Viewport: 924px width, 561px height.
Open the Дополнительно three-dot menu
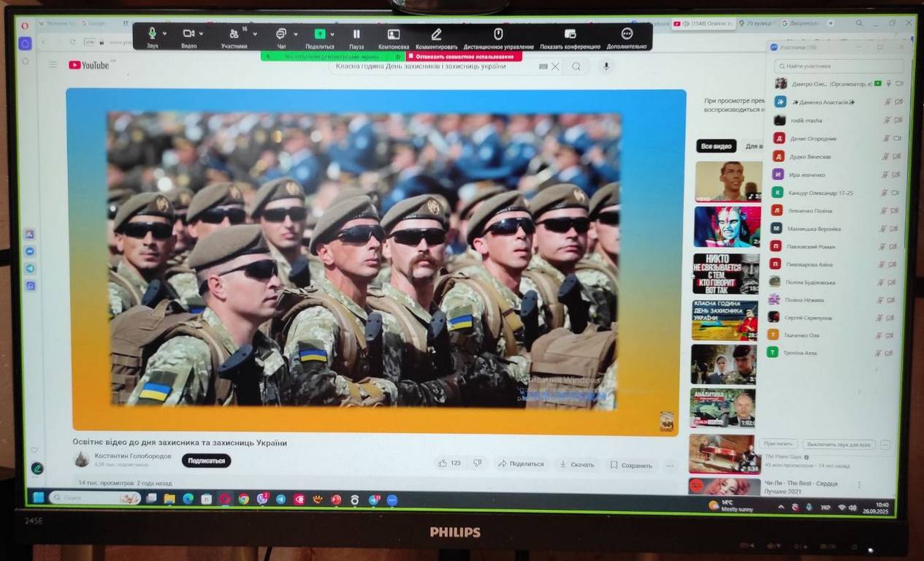pos(627,34)
